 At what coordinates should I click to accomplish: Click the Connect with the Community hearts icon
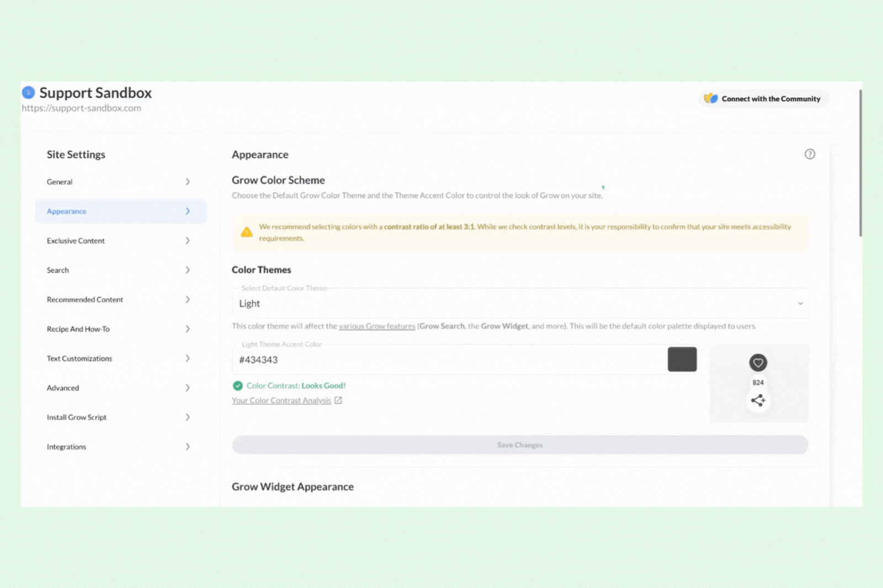[711, 99]
